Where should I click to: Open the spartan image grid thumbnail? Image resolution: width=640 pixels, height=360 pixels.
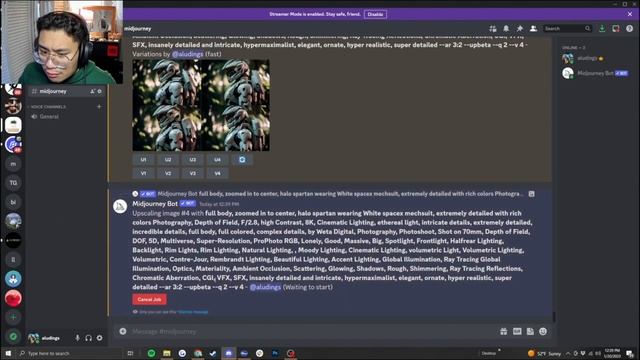[201, 105]
